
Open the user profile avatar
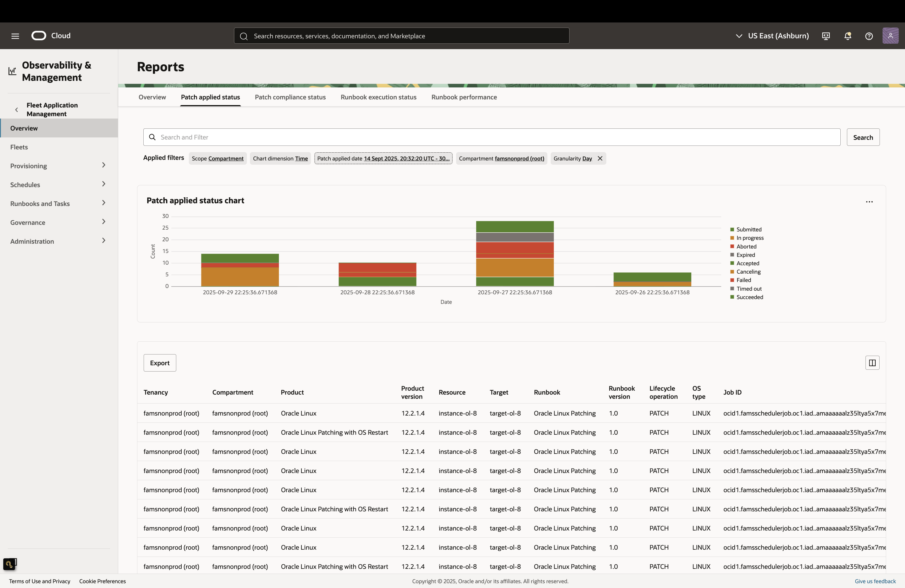click(890, 36)
